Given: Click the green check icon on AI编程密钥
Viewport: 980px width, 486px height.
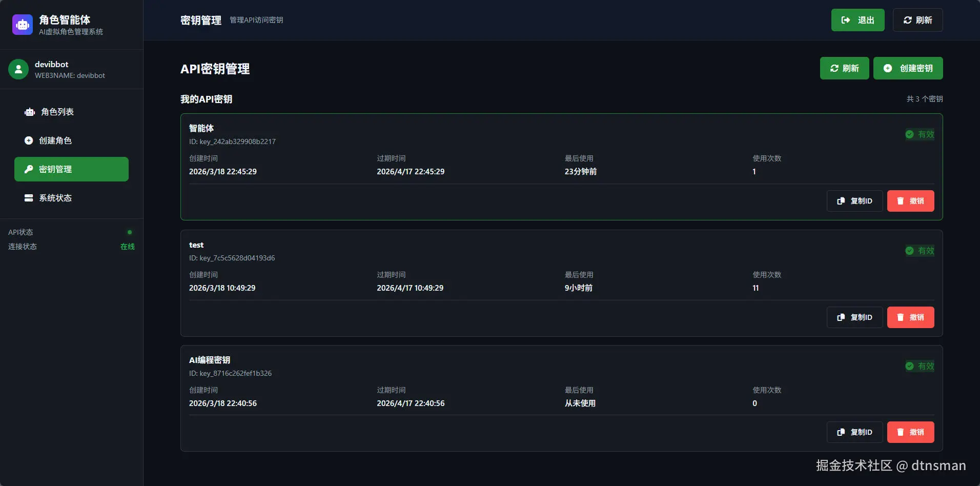Looking at the screenshot, I should (x=909, y=366).
